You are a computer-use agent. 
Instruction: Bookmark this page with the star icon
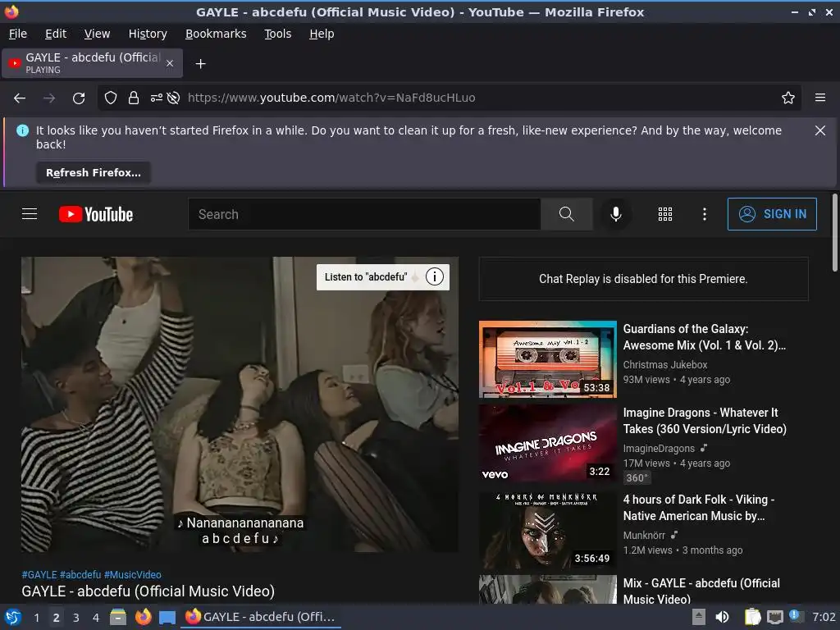(x=788, y=98)
